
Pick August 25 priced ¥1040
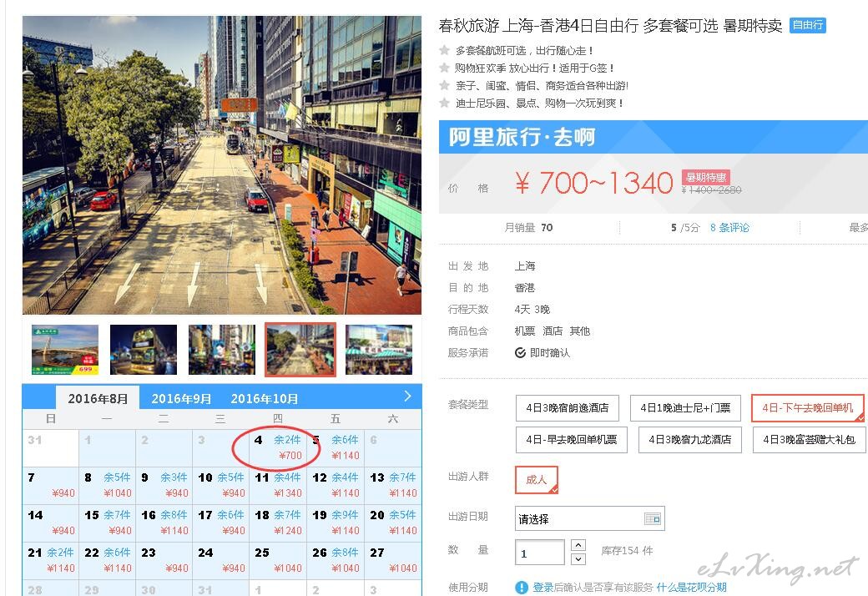click(x=277, y=561)
